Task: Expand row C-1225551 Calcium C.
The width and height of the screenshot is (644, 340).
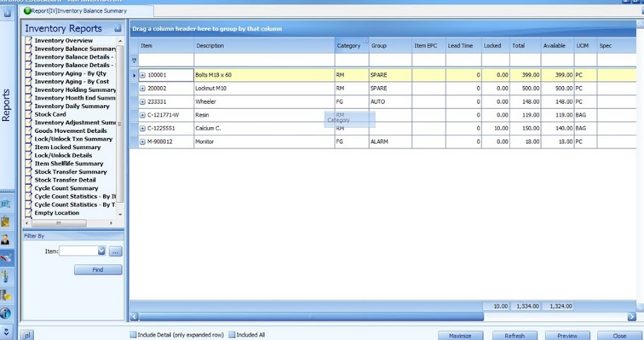Action: point(143,128)
